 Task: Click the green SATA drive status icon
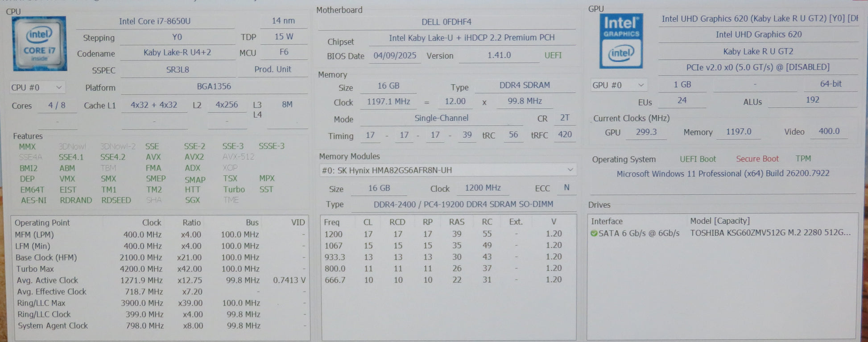click(594, 233)
